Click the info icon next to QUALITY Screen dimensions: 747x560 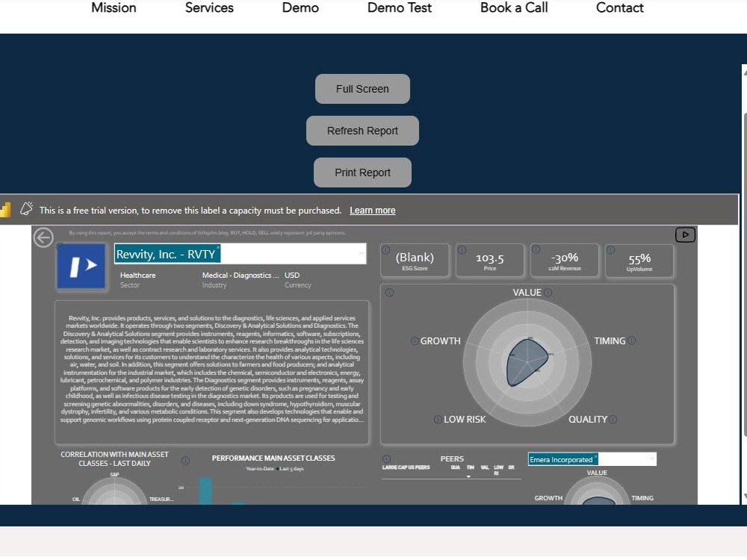(613, 420)
